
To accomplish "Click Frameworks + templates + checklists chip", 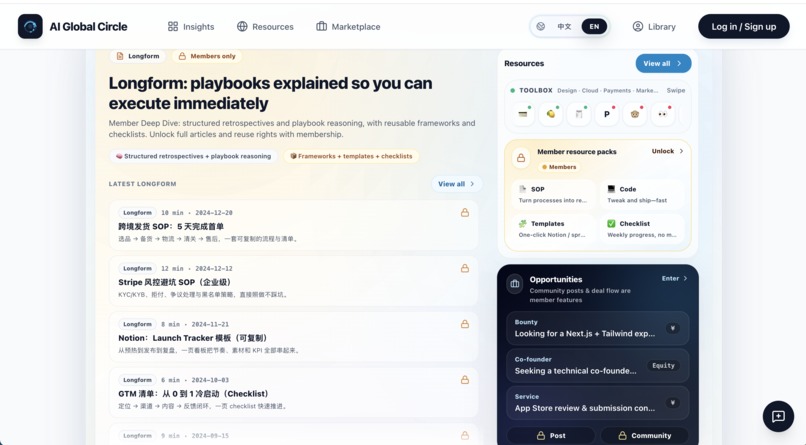I will [x=351, y=156].
